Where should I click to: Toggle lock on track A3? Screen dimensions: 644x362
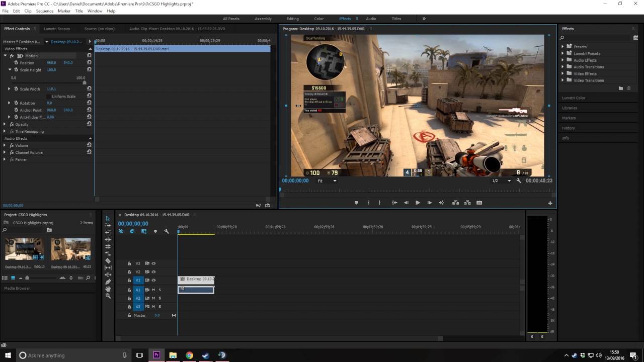[129, 306]
